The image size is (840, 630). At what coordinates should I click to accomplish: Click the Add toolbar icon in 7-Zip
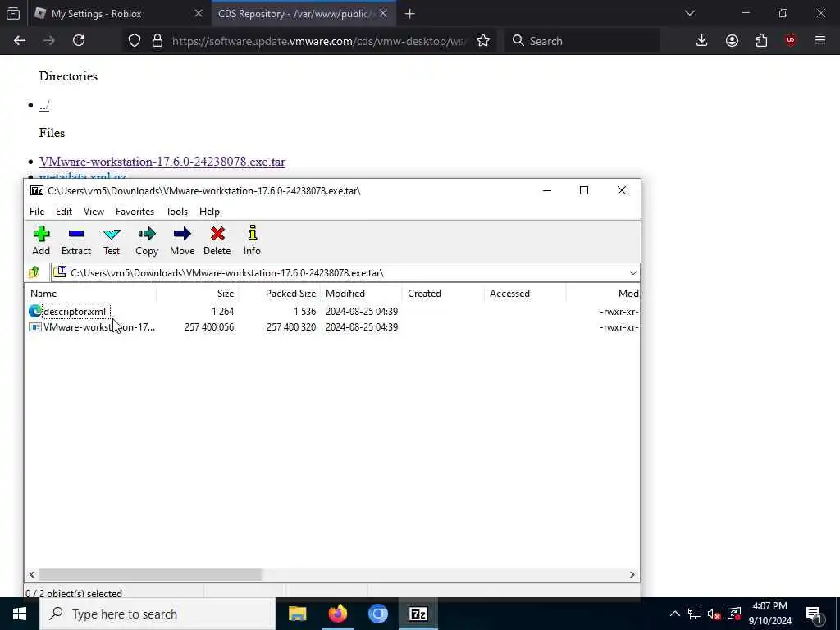(x=41, y=240)
